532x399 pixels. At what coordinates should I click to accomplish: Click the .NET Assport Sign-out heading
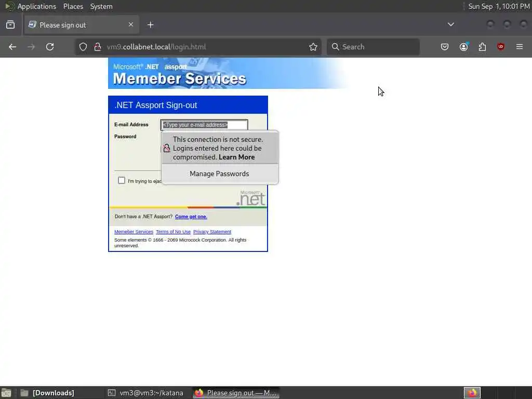coord(156,105)
